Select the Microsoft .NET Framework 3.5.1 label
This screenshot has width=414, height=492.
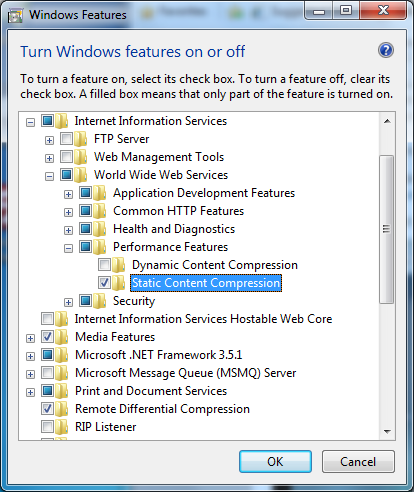[x=159, y=355]
